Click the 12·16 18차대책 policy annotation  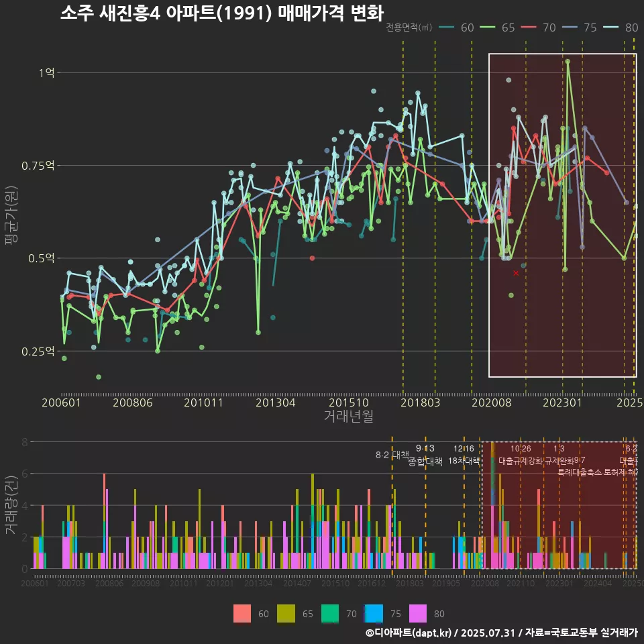[x=464, y=455]
